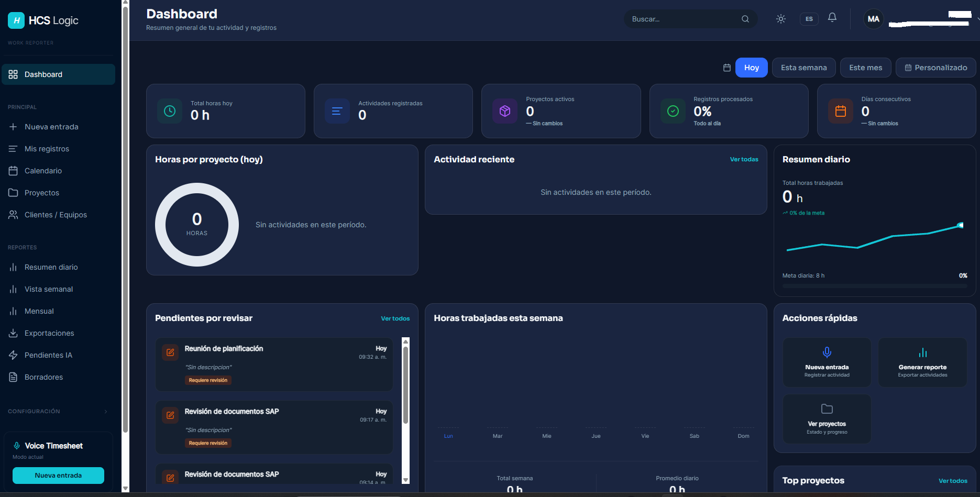Viewport: 980px width, 497px height.
Task: Click the Nueva entrada microphone quick action
Action: [x=827, y=362]
